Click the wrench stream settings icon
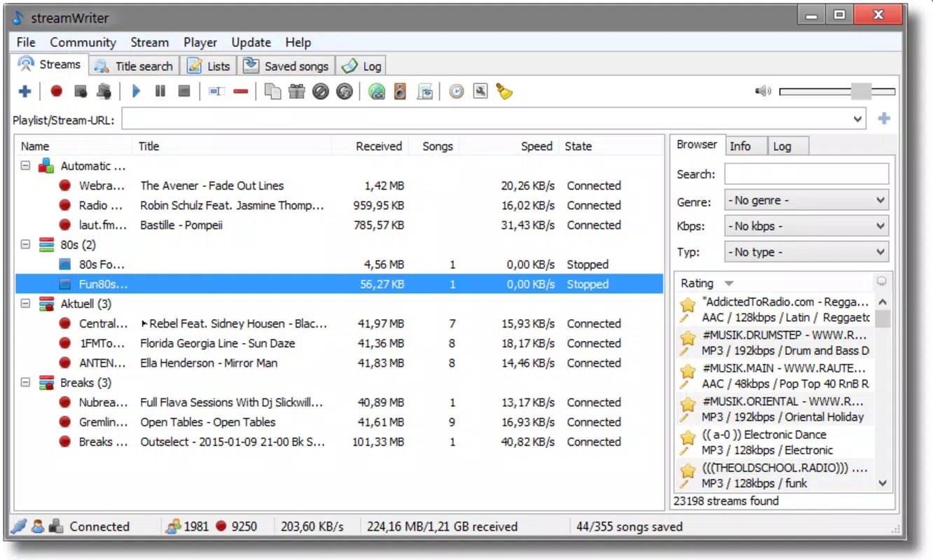The height and width of the screenshot is (560, 933). (x=481, y=91)
